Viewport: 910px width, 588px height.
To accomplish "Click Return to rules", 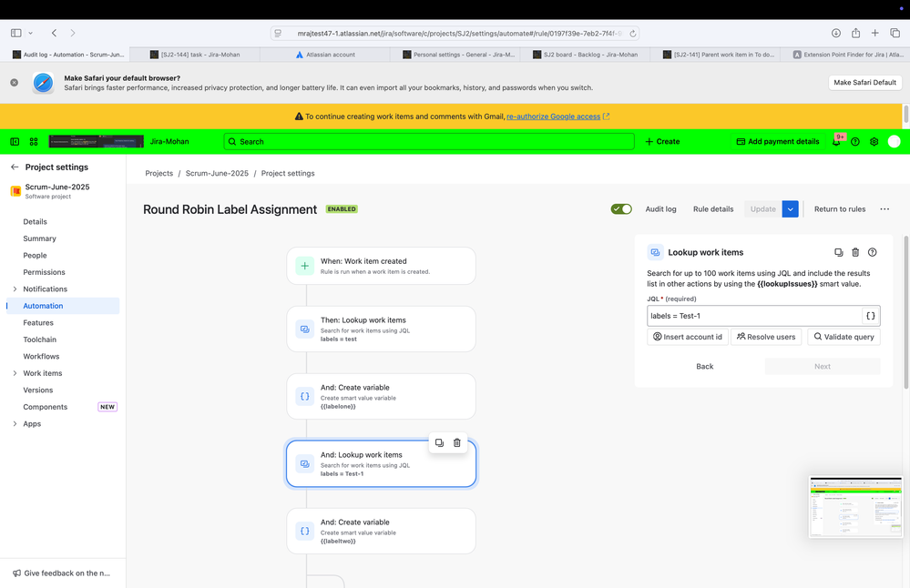I will tap(839, 208).
